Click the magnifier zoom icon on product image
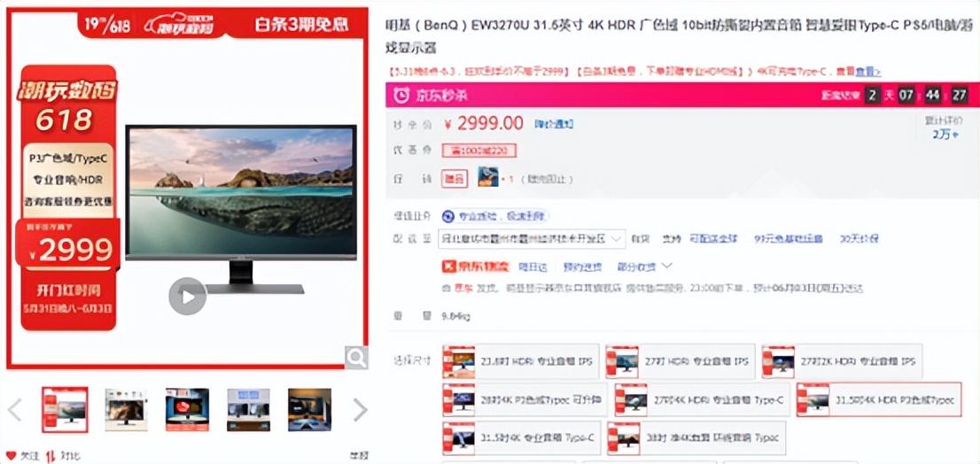Image resolution: width=980 pixels, height=464 pixels. point(356,358)
